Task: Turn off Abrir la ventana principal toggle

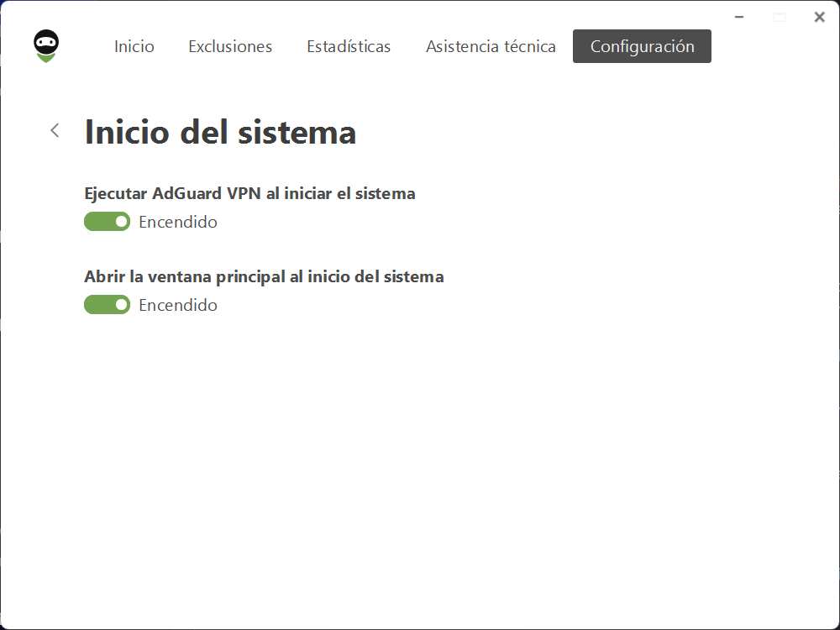Action: coord(108,305)
